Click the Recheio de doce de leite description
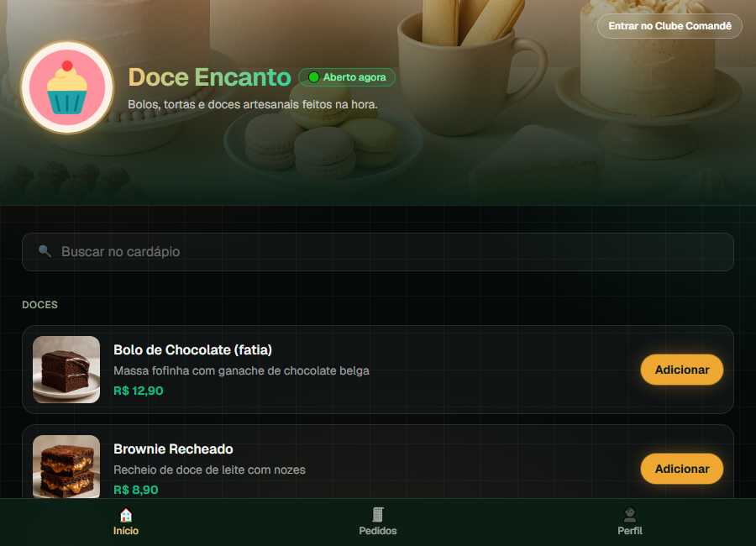This screenshot has height=546, width=756. (210, 470)
